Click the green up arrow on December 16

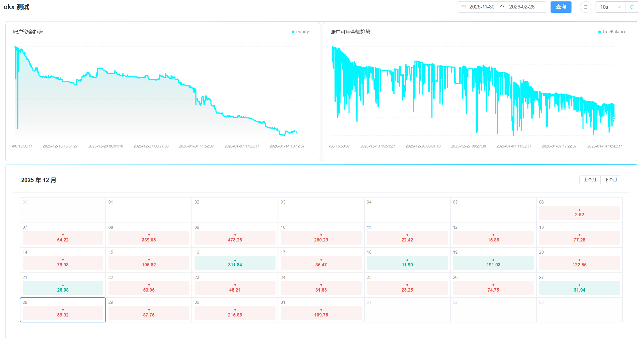(235, 260)
